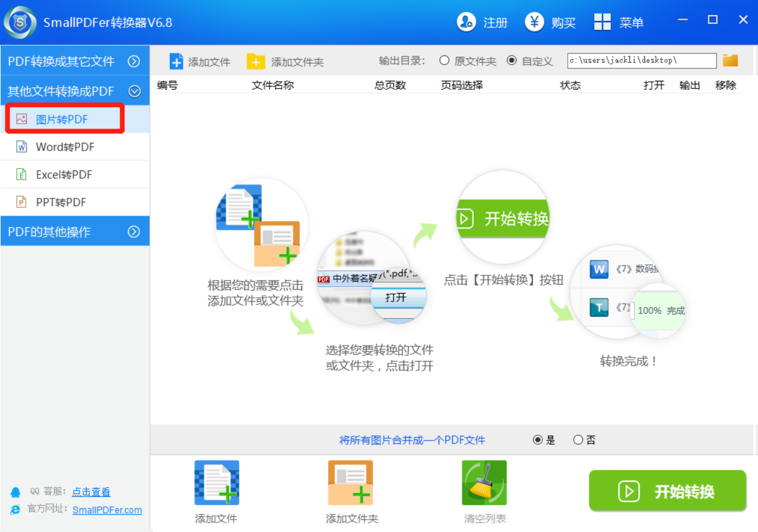Expand the PDF的其他操作 section
The width and height of the screenshot is (758, 532).
(75, 231)
